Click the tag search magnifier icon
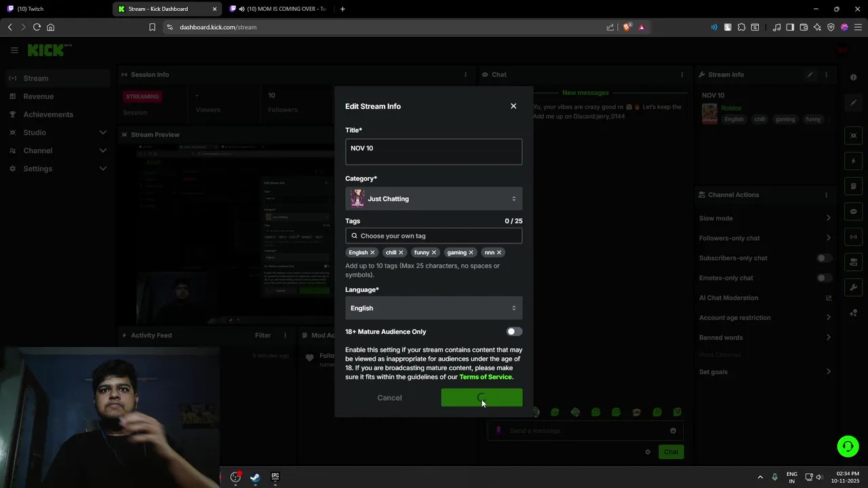868x488 pixels. [x=354, y=236]
